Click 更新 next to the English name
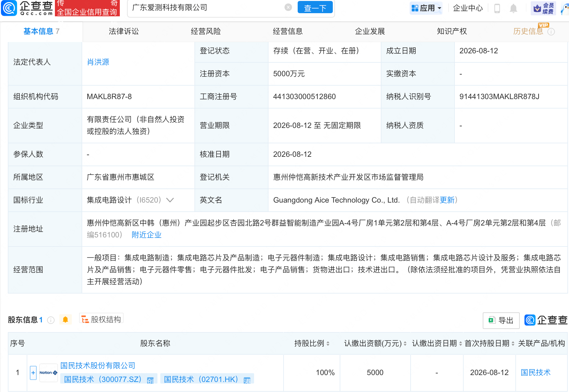This screenshot has width=569, height=392. click(447, 200)
